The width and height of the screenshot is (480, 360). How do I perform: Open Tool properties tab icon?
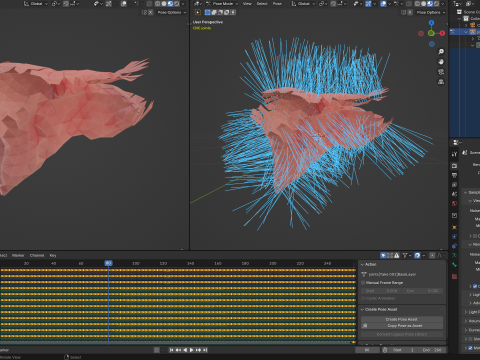[454, 154]
